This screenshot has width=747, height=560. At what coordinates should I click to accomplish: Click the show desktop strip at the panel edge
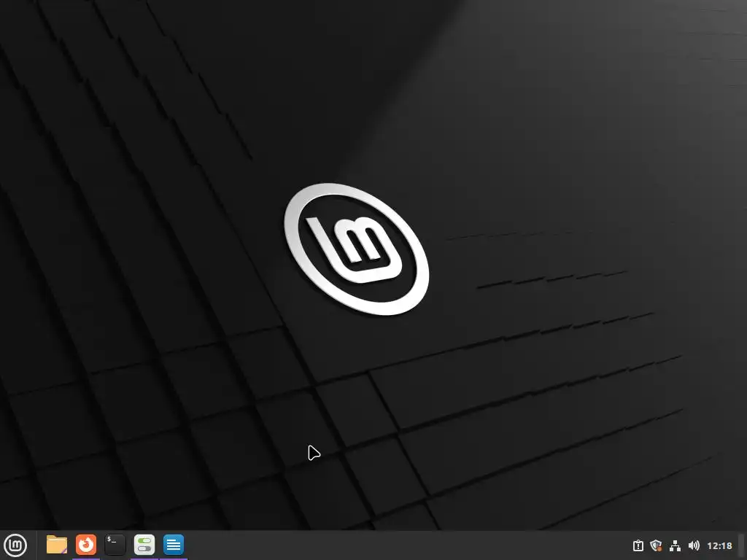(x=741, y=545)
